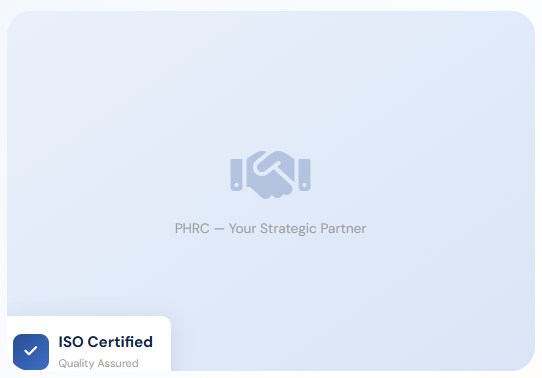
Task: Click the clasped hands at the icon center
Action: coord(270,174)
